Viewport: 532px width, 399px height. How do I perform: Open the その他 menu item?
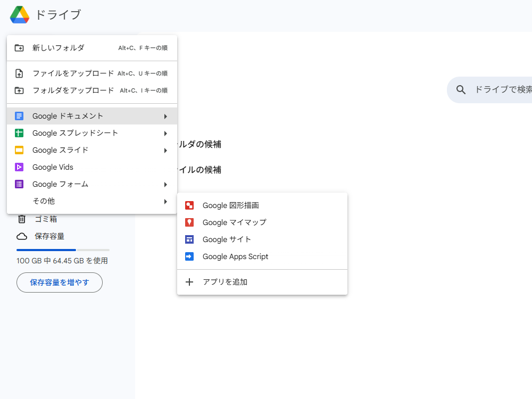92,201
